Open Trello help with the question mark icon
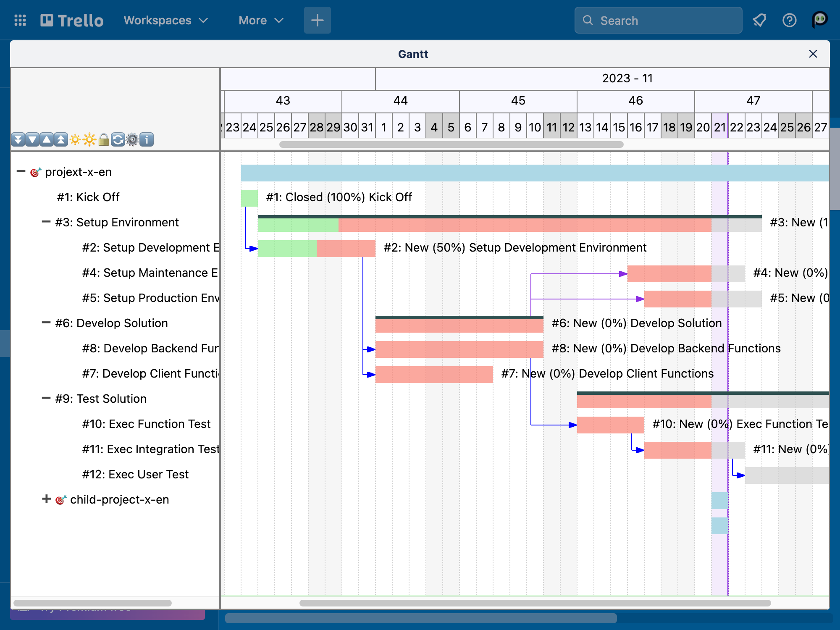 pos(790,20)
